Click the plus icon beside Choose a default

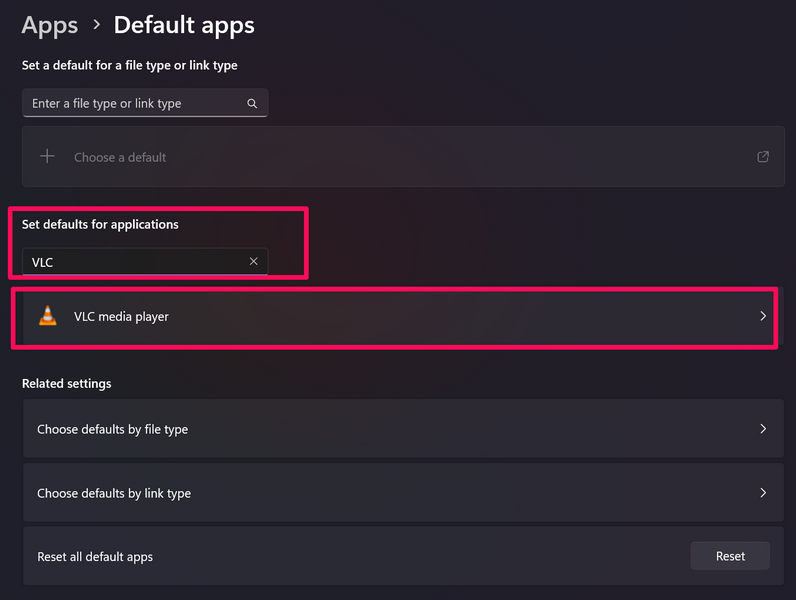(47, 157)
